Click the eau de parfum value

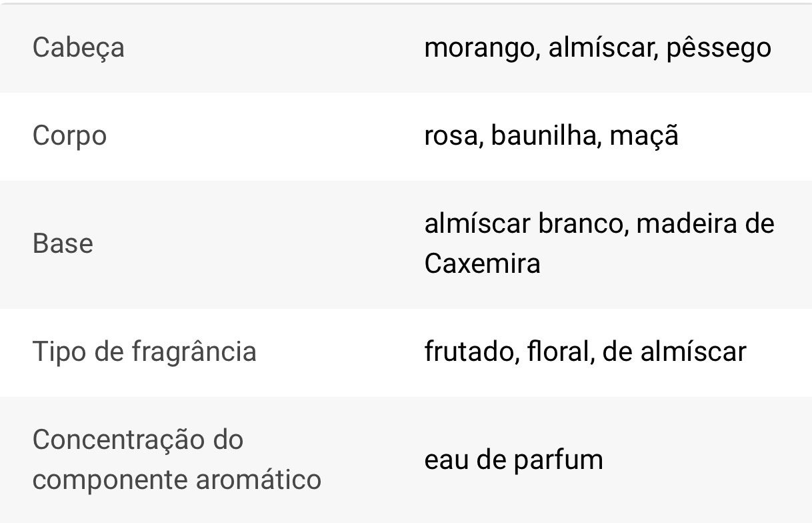coord(513,460)
